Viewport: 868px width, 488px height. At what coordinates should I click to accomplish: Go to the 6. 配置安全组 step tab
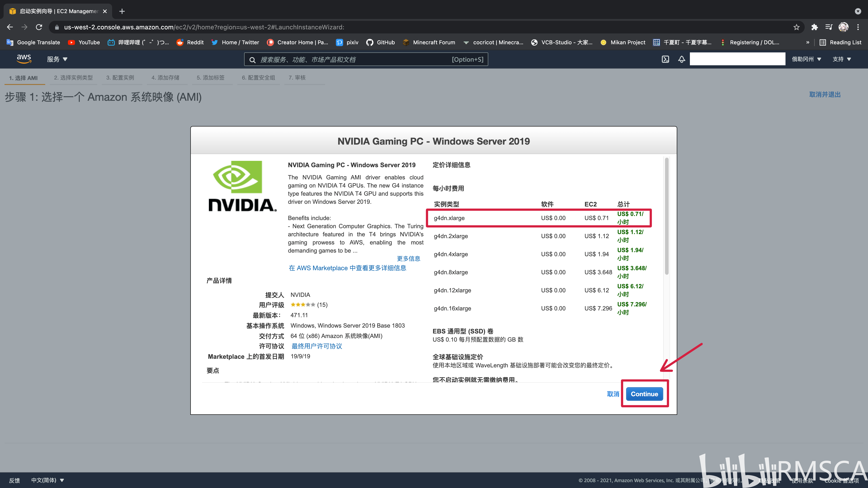258,78
